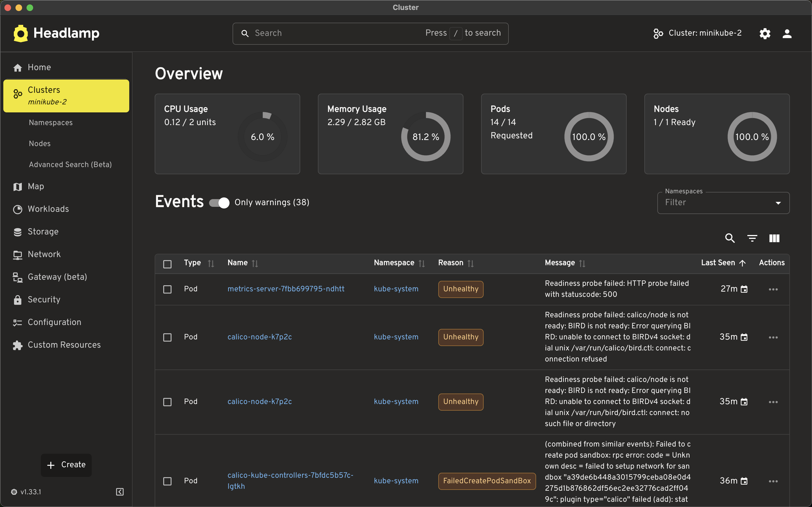
Task: Click the search icon above events table
Action: pyautogui.click(x=729, y=238)
